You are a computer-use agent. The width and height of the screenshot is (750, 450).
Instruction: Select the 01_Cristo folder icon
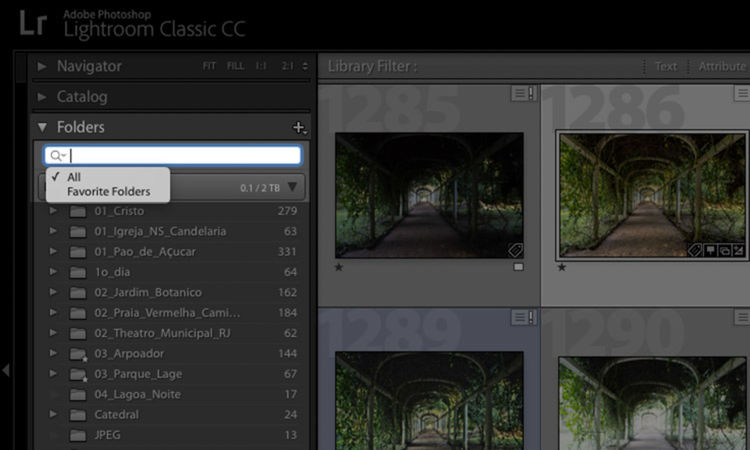coord(77,211)
